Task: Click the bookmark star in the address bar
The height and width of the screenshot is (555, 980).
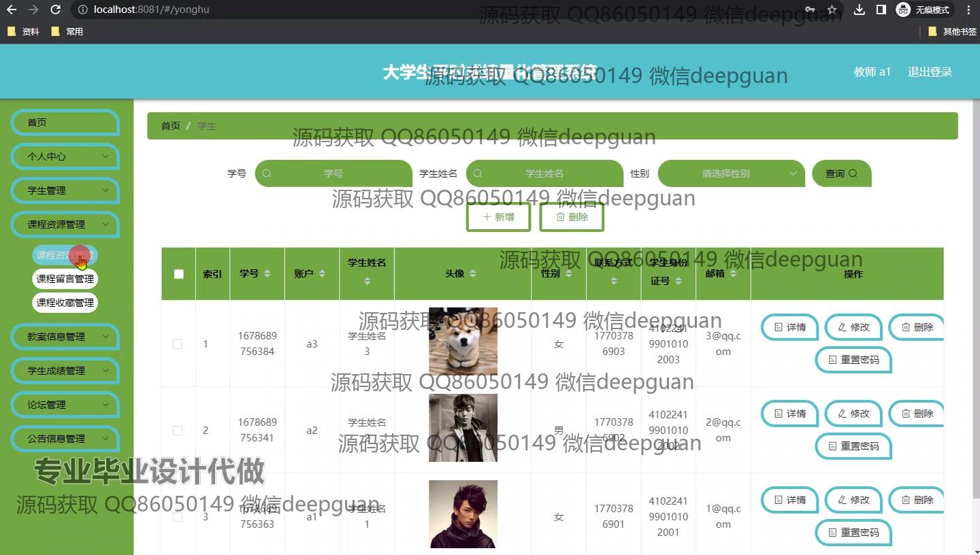Action: pos(832,10)
